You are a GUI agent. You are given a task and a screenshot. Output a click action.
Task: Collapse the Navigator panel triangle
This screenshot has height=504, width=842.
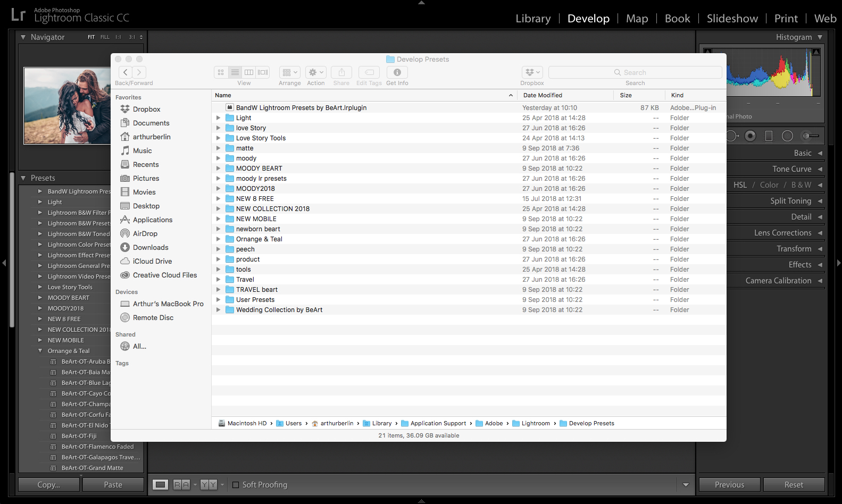pyautogui.click(x=23, y=37)
